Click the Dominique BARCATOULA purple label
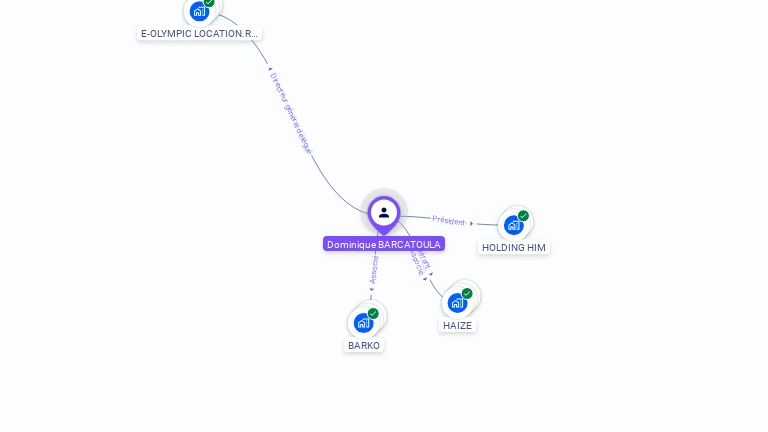Image resolution: width=768 pixels, height=432 pixels. [x=384, y=244]
